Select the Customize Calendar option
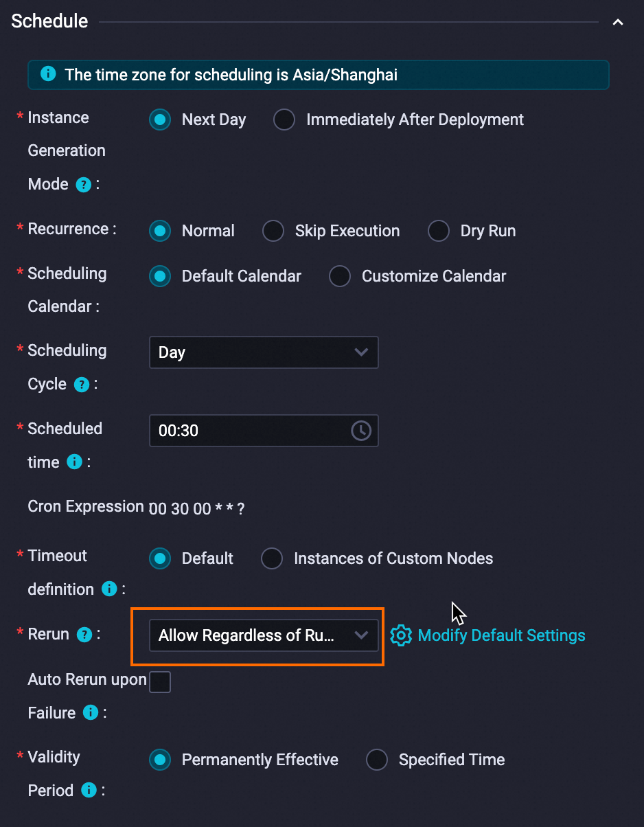The height and width of the screenshot is (827, 644). click(x=340, y=276)
